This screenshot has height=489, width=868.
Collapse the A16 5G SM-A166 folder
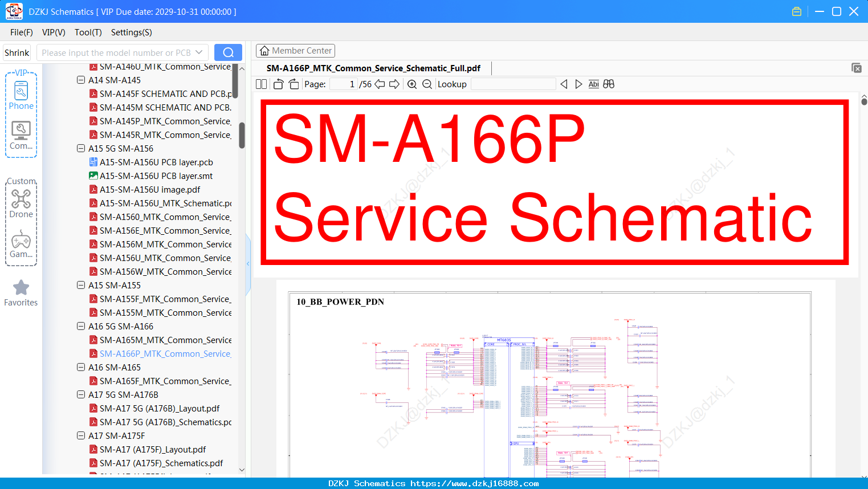pos(81,327)
